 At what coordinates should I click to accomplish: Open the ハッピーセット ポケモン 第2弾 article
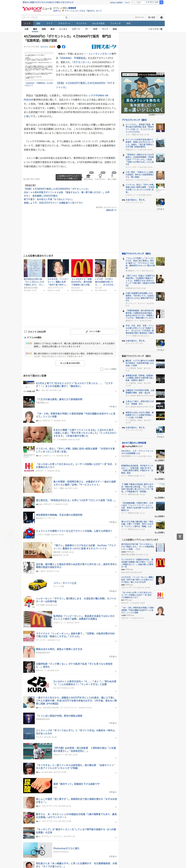(x=76, y=600)
